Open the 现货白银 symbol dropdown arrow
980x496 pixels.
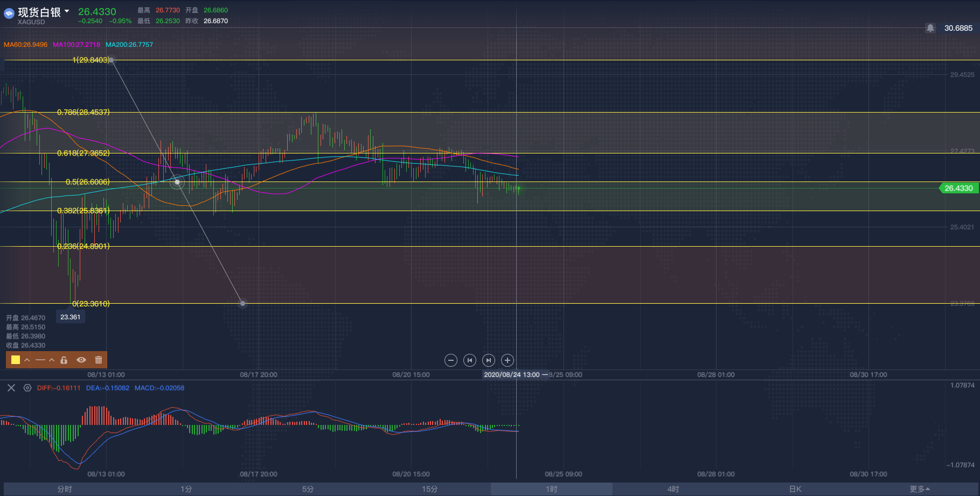pos(67,11)
